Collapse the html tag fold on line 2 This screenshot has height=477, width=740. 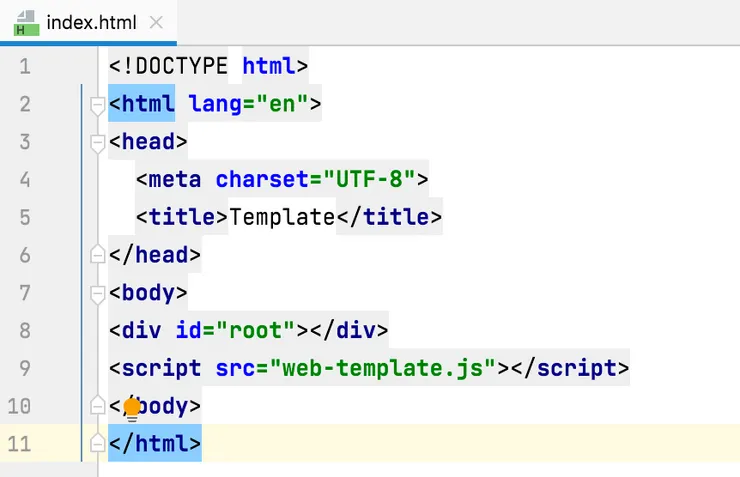tap(97, 104)
